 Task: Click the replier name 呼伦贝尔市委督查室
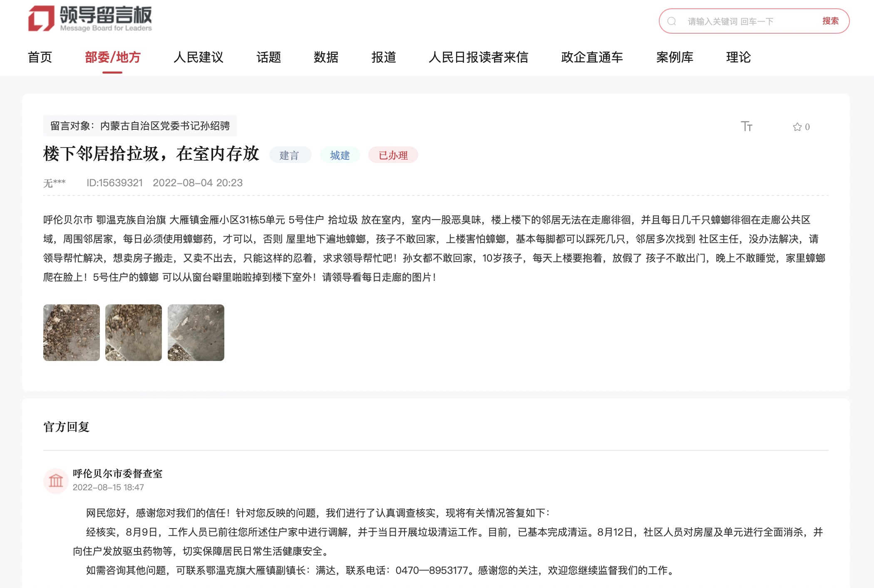(x=118, y=474)
